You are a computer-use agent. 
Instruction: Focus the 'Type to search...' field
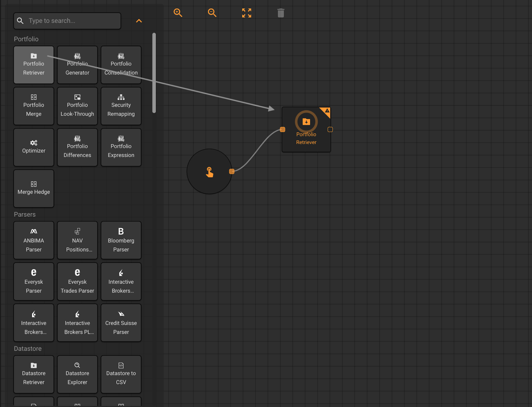point(67,21)
